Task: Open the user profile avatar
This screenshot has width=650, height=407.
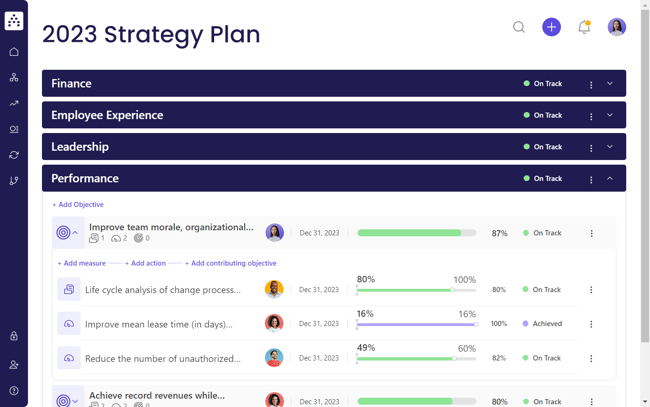Action: 617,27
